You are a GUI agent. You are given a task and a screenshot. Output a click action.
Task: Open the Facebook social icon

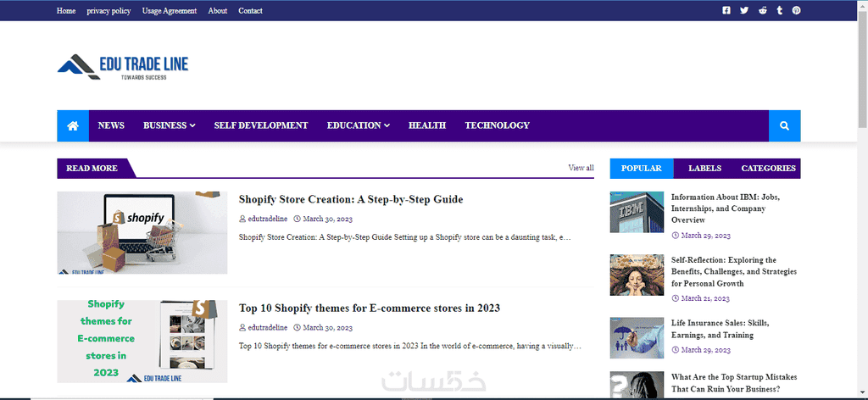726,10
